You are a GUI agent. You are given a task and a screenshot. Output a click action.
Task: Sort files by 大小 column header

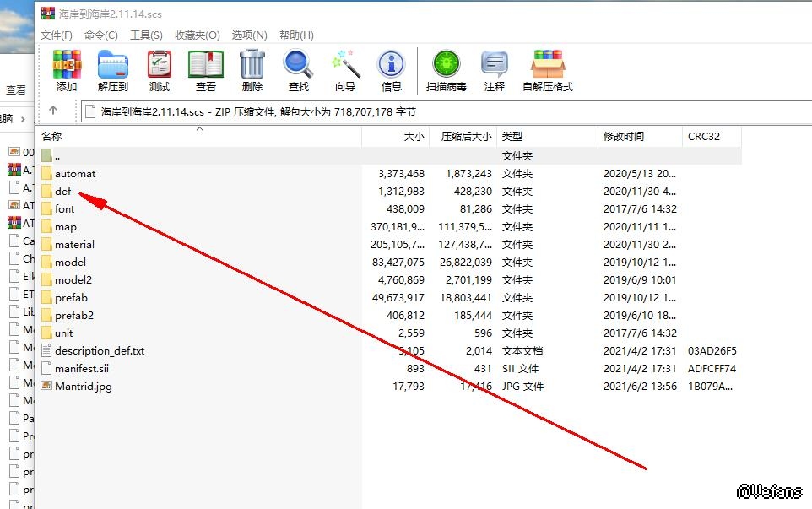414,136
